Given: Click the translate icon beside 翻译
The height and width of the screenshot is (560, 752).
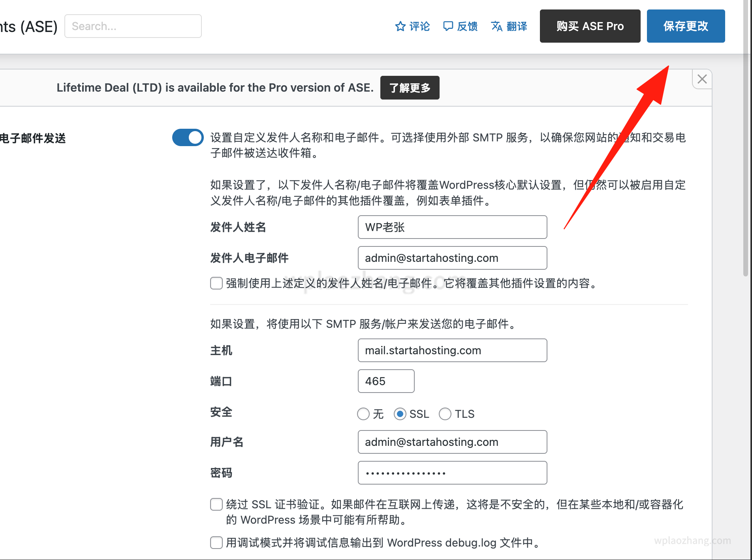Looking at the screenshot, I should click(496, 26).
